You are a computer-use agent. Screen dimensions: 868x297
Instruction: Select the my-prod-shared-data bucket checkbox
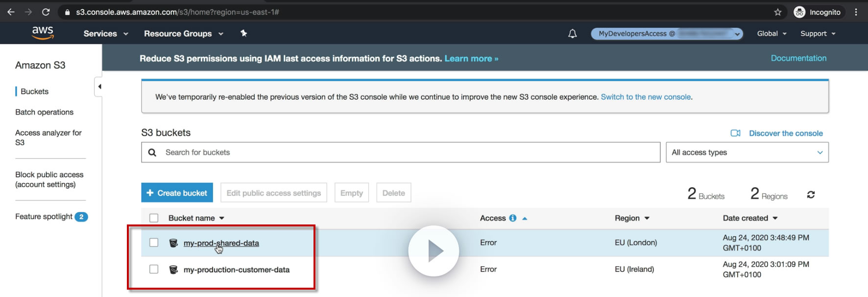coord(154,243)
